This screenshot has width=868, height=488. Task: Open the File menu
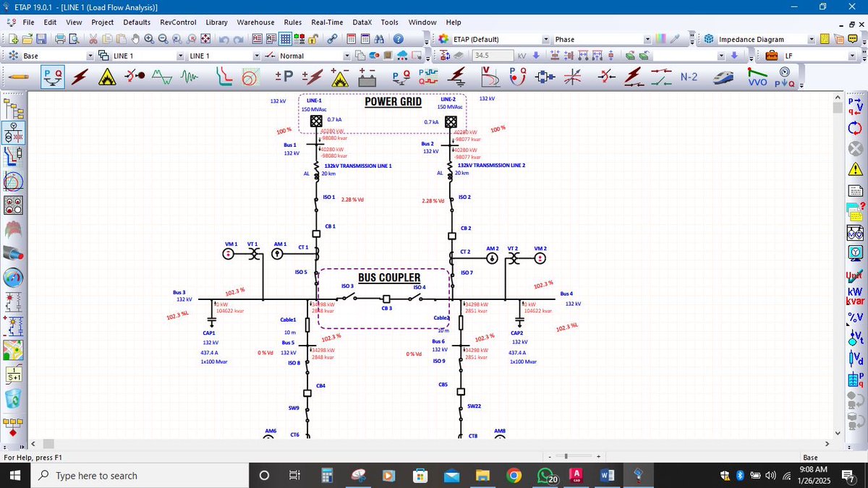click(x=28, y=22)
